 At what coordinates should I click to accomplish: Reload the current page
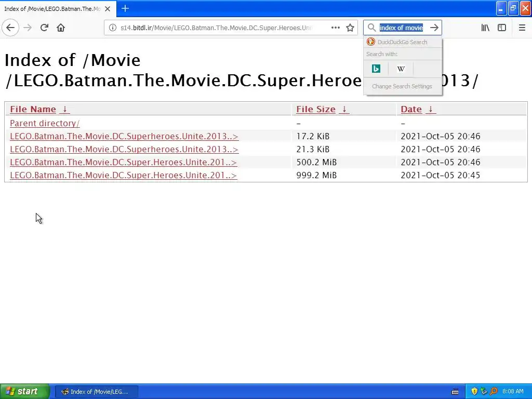44,28
